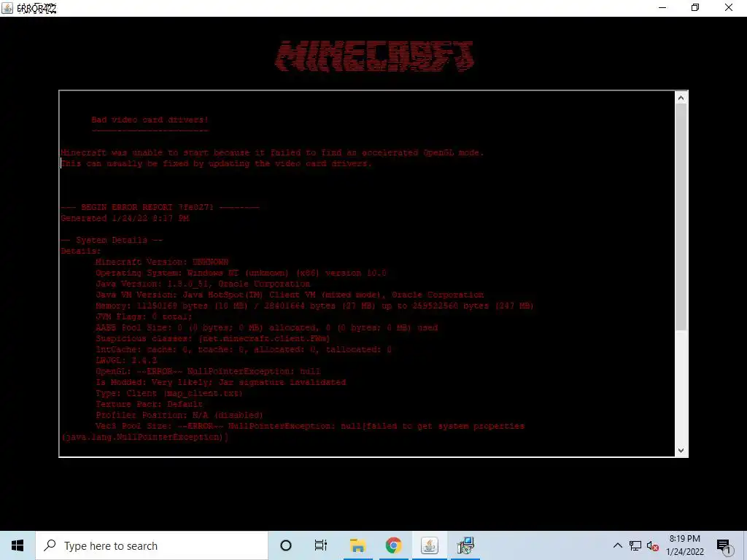Click the 'This can usually be fixed' line
This screenshot has height=560, width=747.
pyautogui.click(x=216, y=164)
